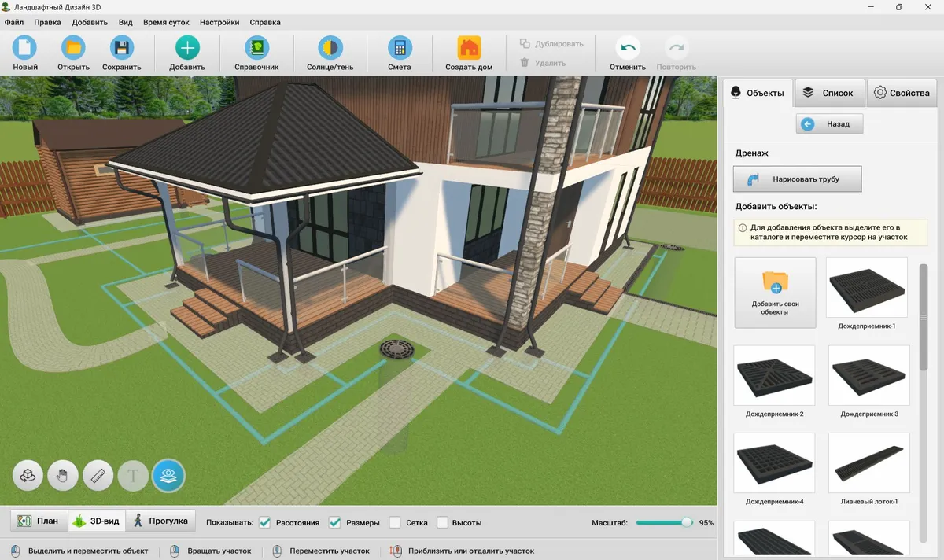Toggle the Размеры checkbox

click(334, 522)
